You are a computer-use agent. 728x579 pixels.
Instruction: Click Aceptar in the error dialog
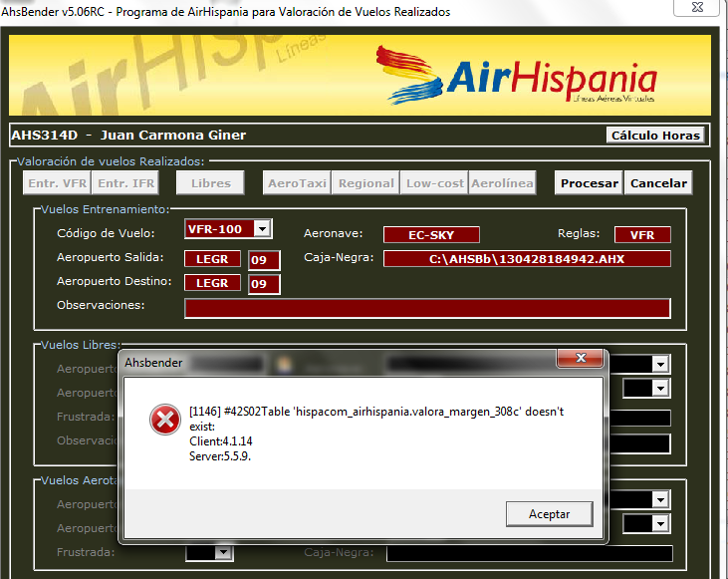(550, 514)
